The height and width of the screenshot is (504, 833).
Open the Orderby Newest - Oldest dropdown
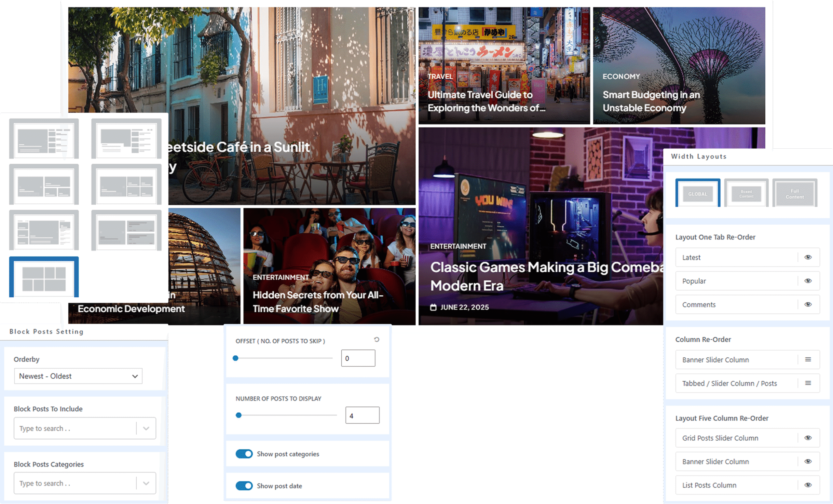click(78, 376)
